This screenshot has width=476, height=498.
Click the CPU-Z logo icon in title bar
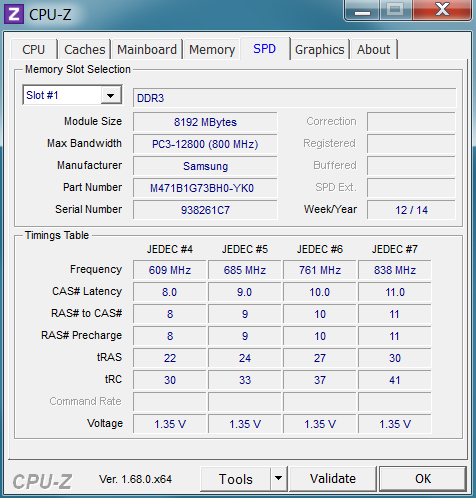[x=14, y=14]
